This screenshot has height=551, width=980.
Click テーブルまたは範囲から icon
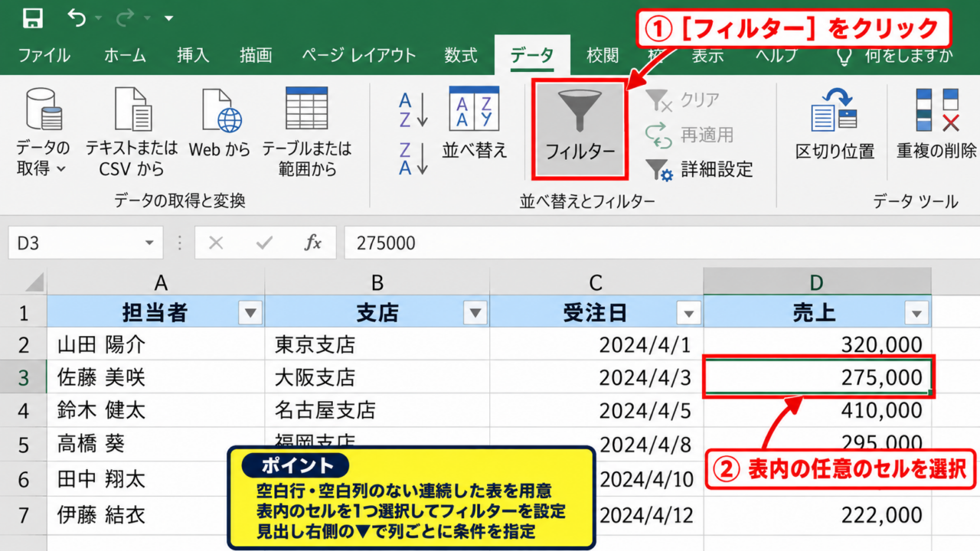point(306,109)
